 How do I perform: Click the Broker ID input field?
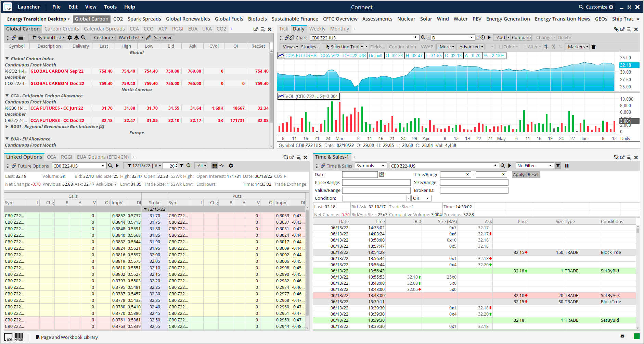tap(474, 191)
